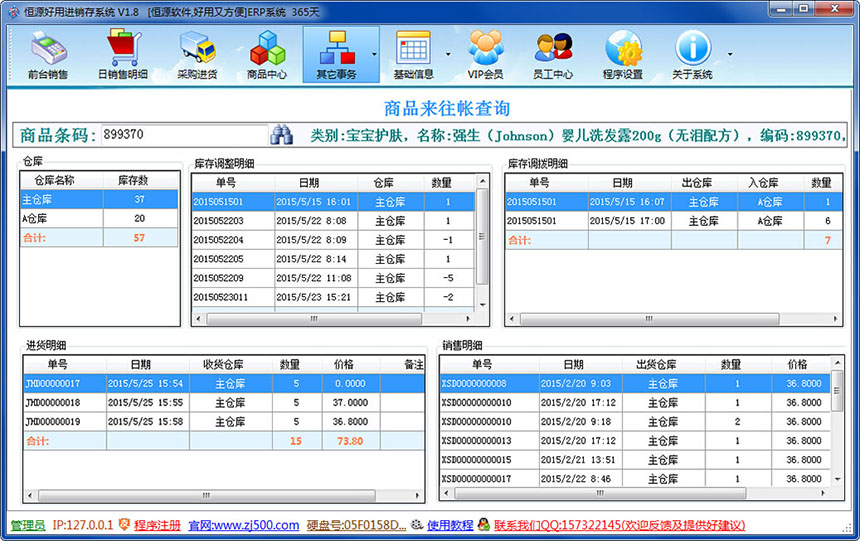Select the A仓库 warehouse row
Viewport: 860px width, 541px height.
click(98, 218)
